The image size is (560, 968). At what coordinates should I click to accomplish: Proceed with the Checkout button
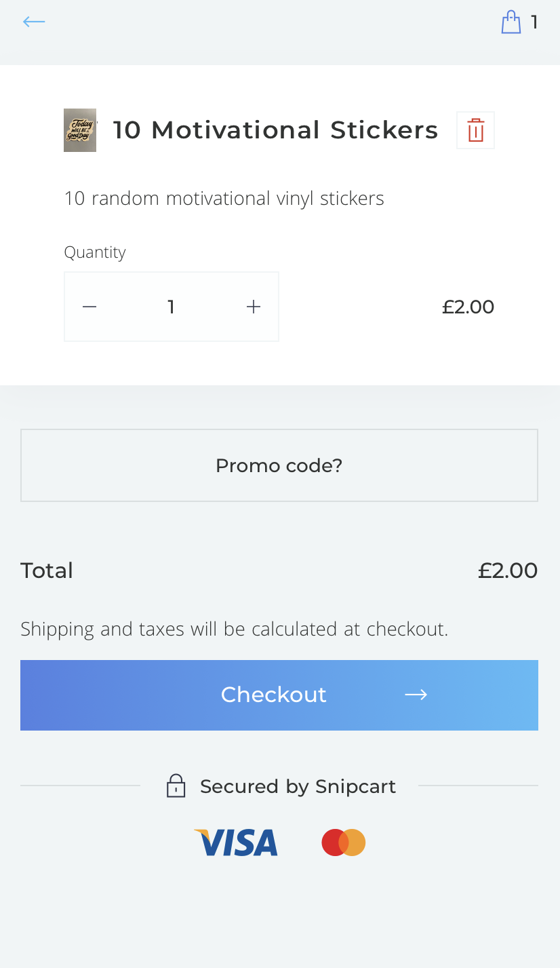(x=279, y=695)
